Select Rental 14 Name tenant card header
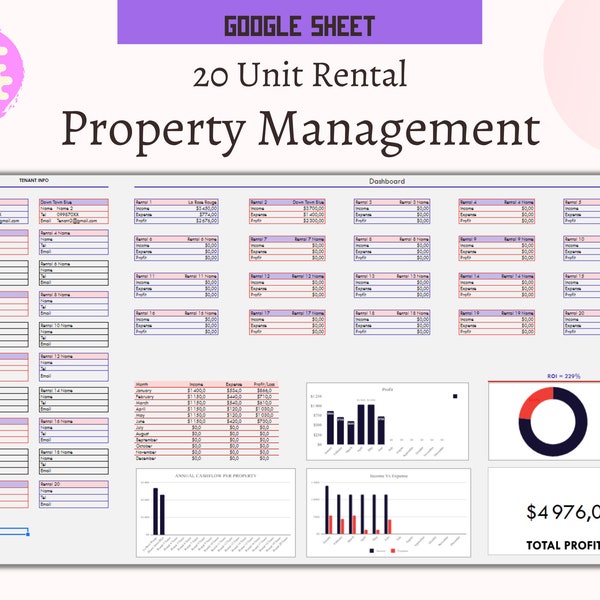 [x=74, y=391]
